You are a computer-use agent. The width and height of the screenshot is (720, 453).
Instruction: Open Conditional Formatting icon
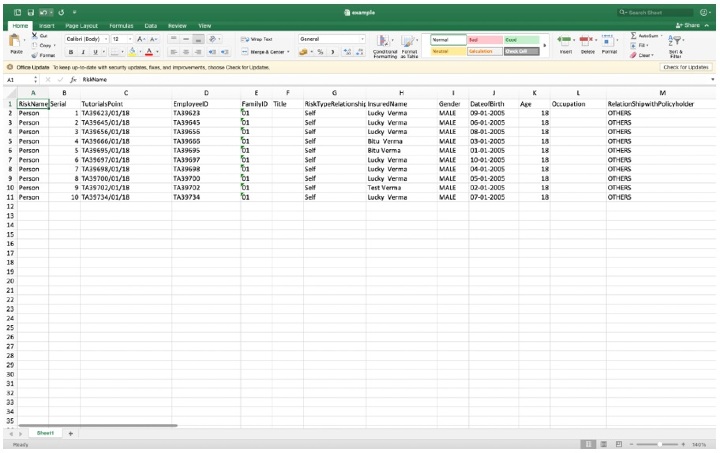[384, 41]
